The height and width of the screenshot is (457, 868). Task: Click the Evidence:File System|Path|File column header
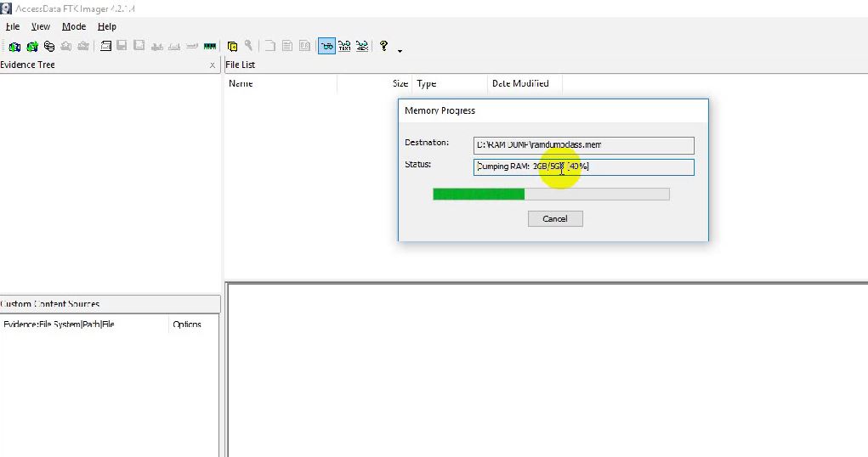[x=84, y=324]
